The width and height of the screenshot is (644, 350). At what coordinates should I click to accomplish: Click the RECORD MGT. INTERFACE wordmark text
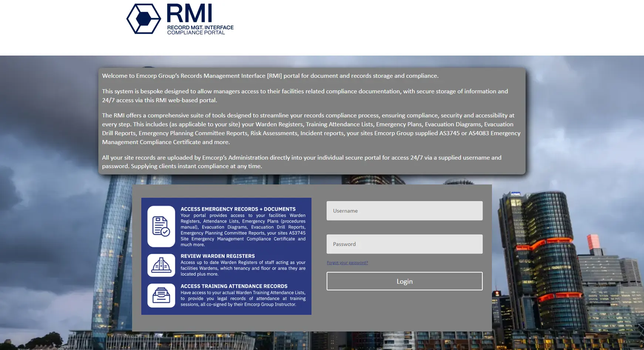pos(200,27)
